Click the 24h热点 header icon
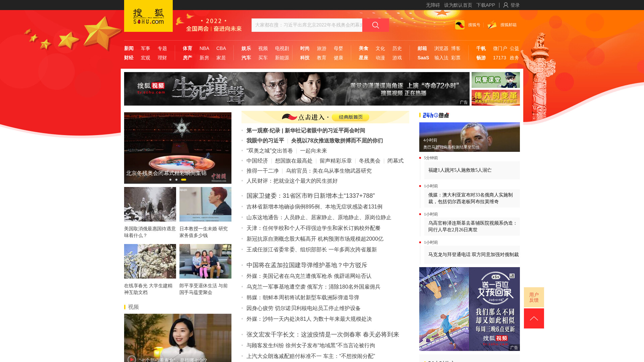 (435, 115)
